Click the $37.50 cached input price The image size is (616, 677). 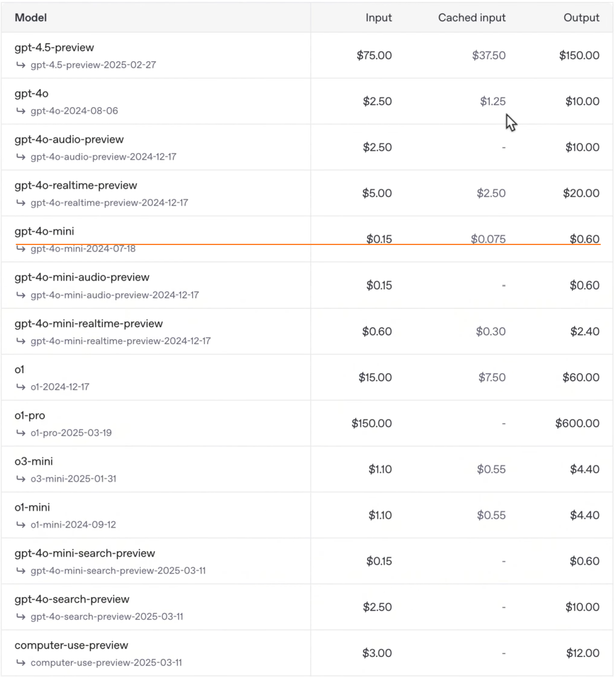[489, 56]
